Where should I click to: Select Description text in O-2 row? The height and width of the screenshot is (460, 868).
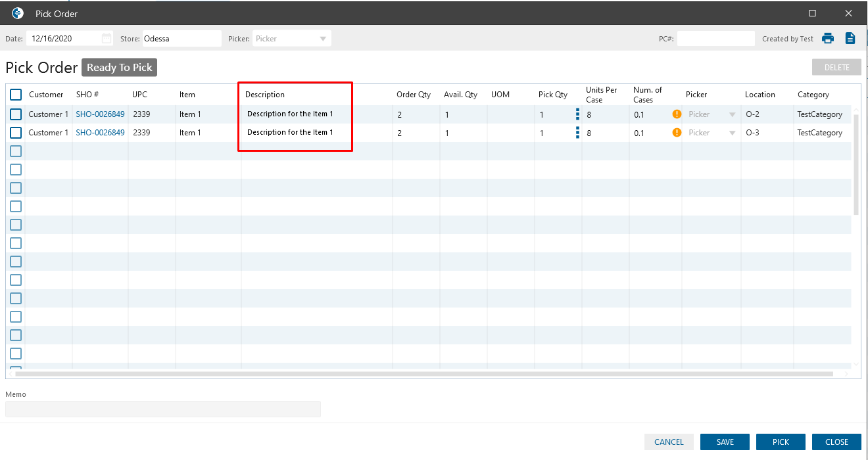click(290, 114)
